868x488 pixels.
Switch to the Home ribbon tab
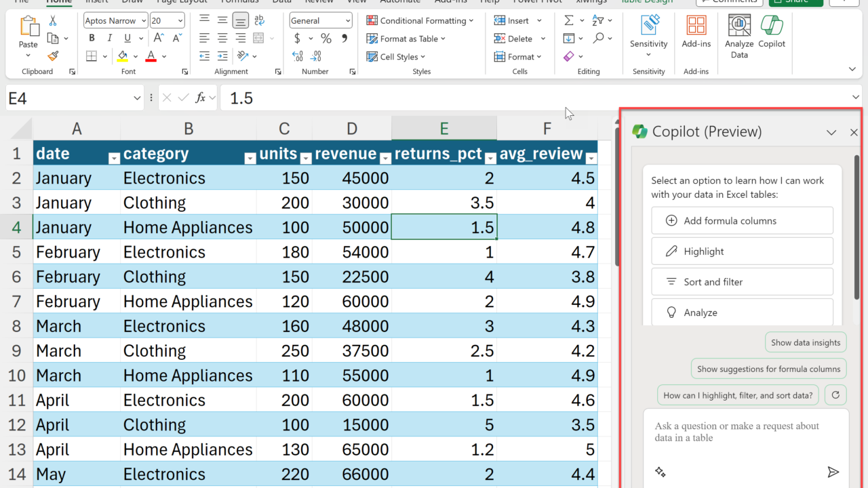click(60, 1)
